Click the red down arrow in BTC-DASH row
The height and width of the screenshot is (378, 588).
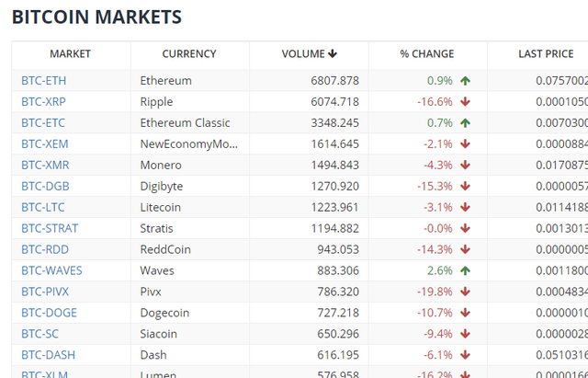(466, 355)
